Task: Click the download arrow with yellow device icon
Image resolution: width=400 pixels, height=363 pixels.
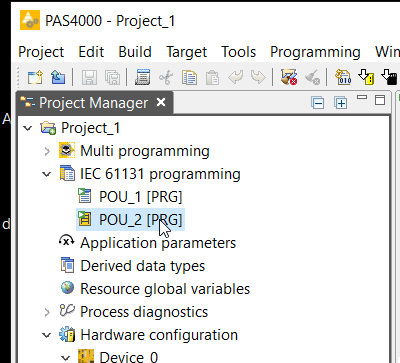Action: 366,77
